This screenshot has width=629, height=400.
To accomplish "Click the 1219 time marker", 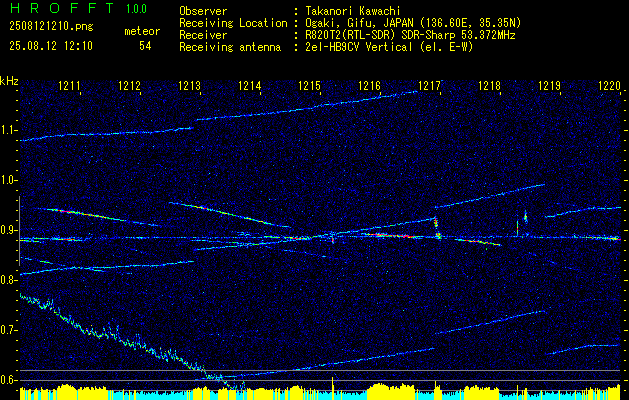I will pyautogui.click(x=549, y=85).
